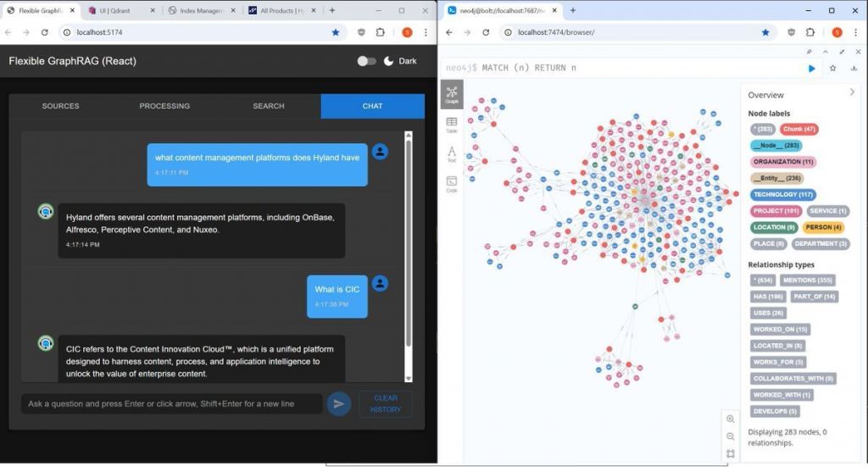Send the chat message arrow
Screen dimensions: 868x467
(338, 403)
